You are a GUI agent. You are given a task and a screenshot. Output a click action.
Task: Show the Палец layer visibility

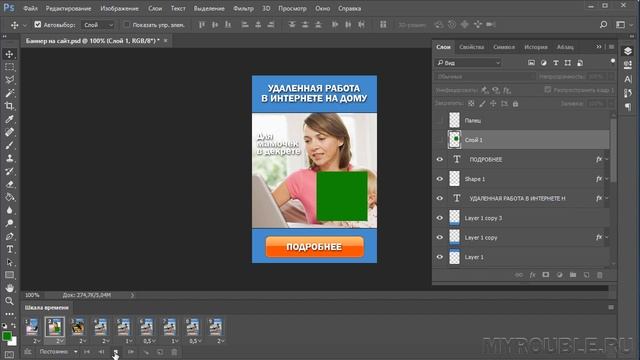point(440,120)
